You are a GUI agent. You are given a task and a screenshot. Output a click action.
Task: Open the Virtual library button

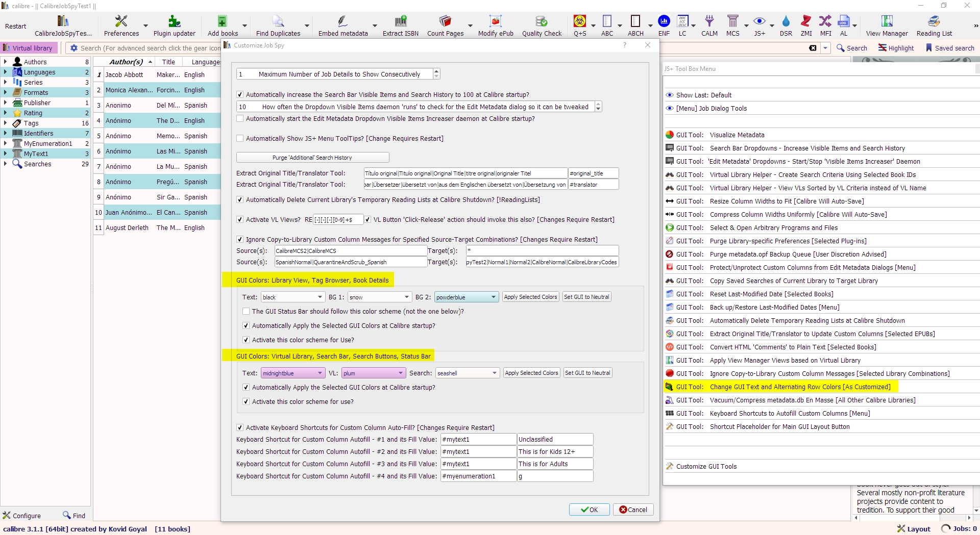click(x=29, y=48)
